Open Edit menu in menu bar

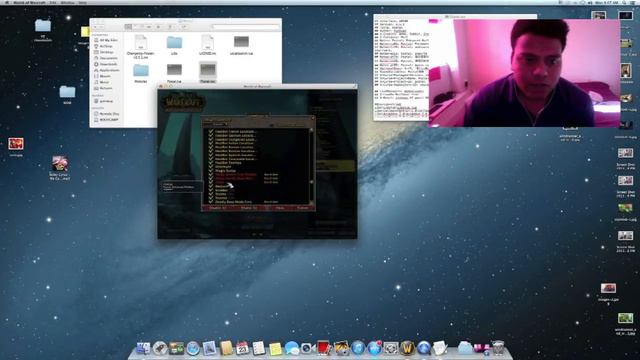point(53,2)
